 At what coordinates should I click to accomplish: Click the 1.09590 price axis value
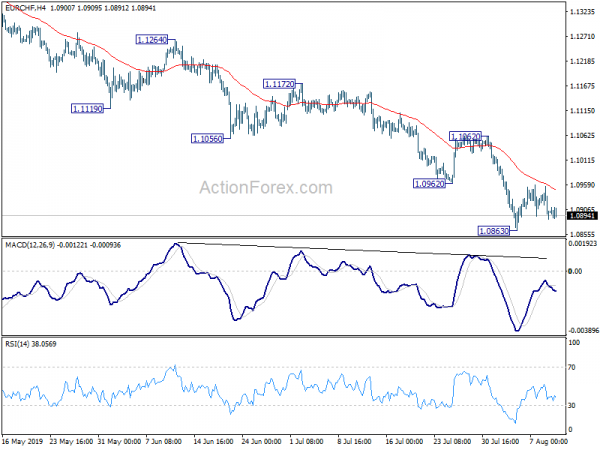point(582,185)
